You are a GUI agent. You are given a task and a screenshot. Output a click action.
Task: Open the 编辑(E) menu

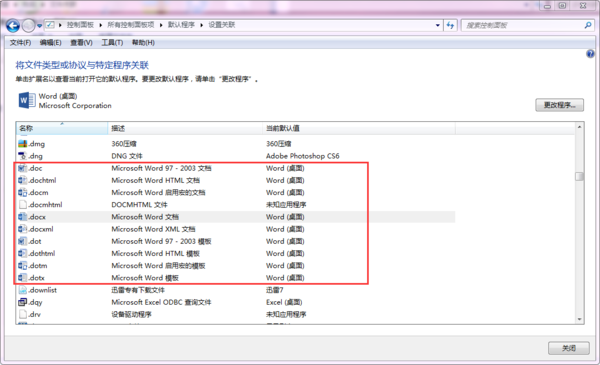coord(51,42)
